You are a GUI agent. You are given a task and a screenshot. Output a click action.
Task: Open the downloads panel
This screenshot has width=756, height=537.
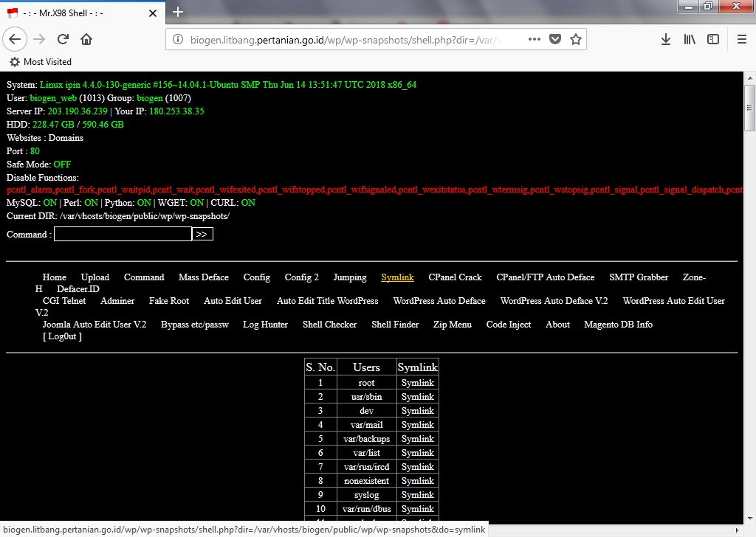[x=666, y=39]
